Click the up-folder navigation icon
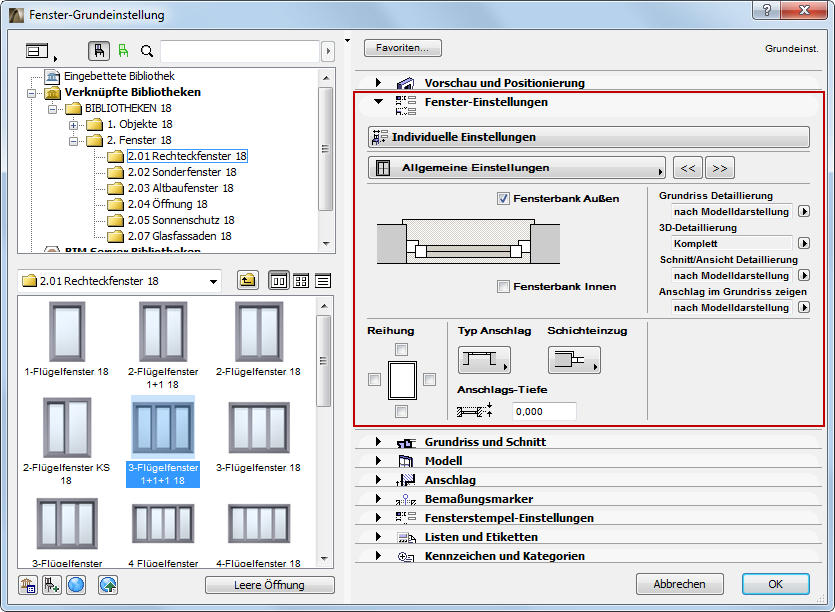The image size is (835, 612). coord(247,281)
